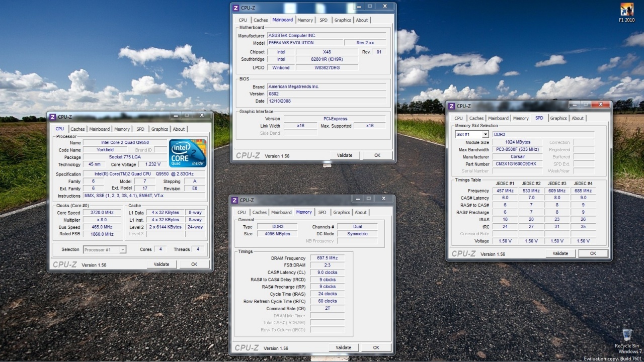Viewport: 644px width, 362px height.
Task: Select SPD tab in CPU window
Action: (x=140, y=129)
